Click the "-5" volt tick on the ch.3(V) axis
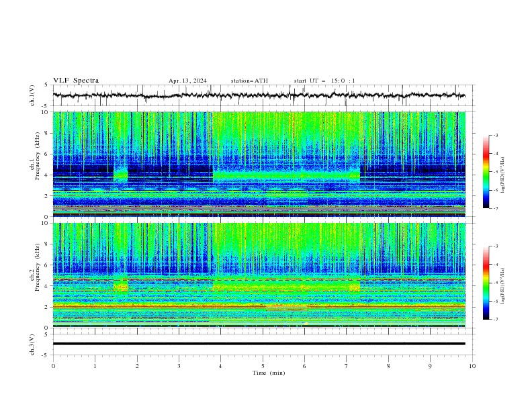The image size is (532, 411). click(46, 355)
